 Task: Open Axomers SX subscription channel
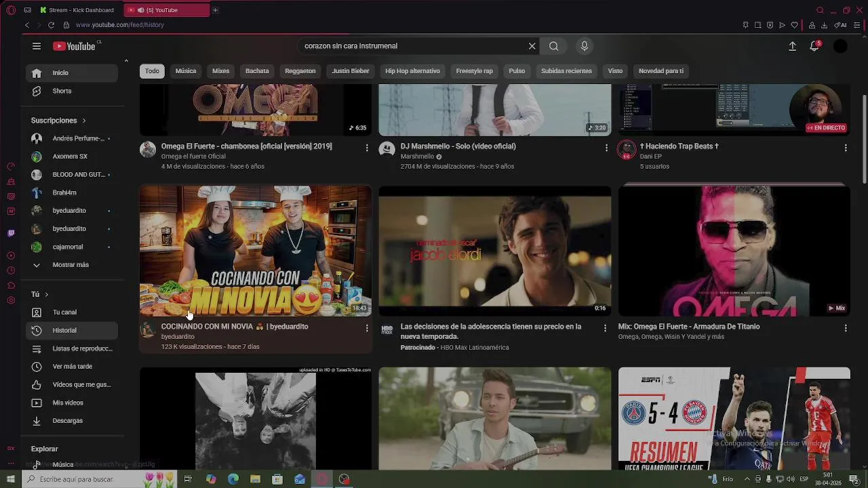[x=72, y=157]
